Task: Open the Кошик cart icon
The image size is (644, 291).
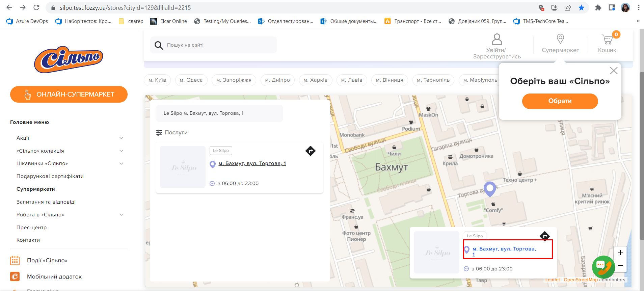Action: (x=607, y=39)
